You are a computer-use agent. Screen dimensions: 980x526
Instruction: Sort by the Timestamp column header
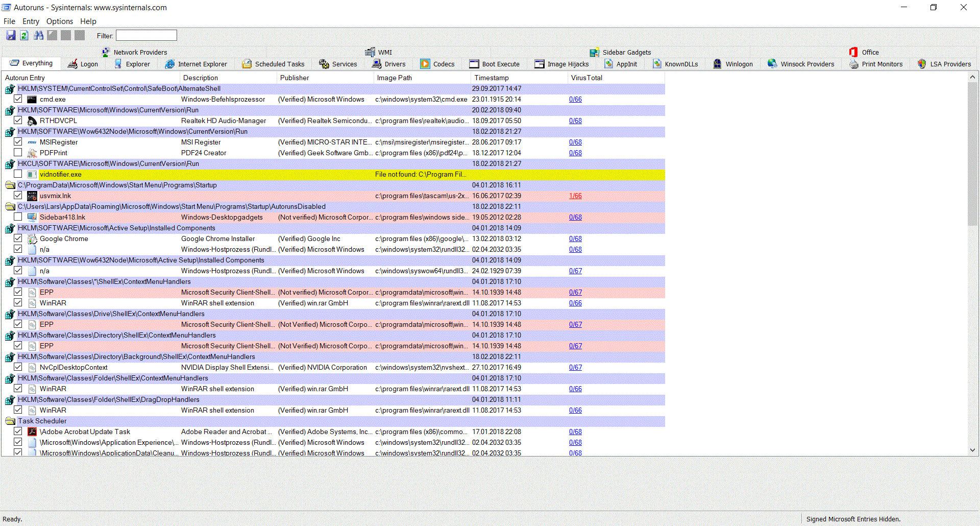click(x=519, y=78)
